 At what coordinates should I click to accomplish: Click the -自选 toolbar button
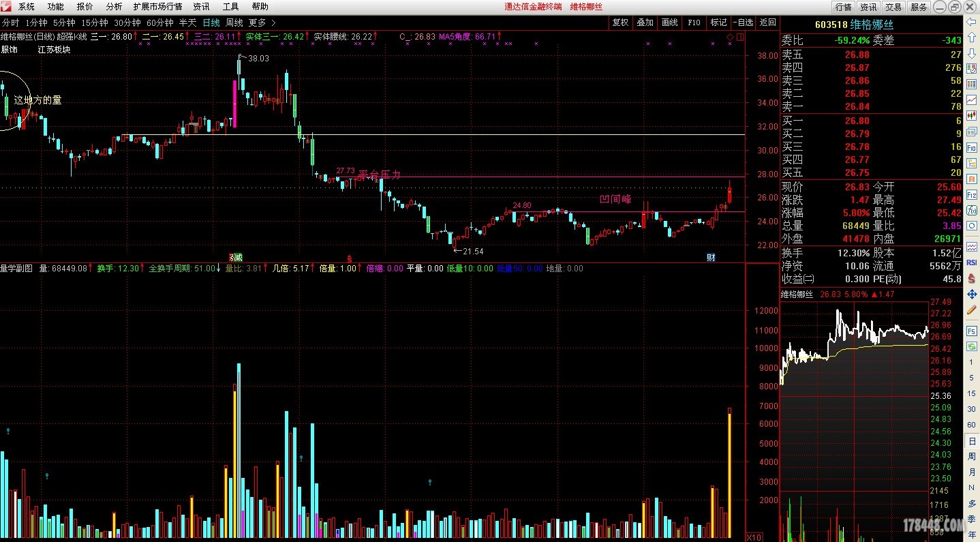coord(743,22)
